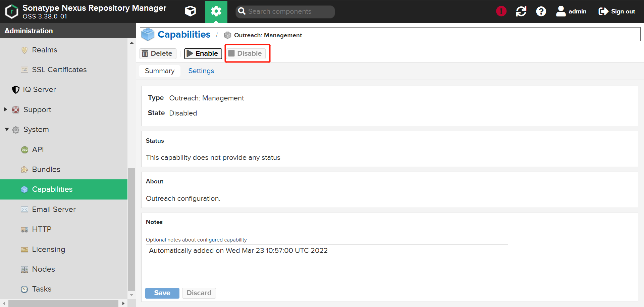Click the Support lifebuoy icon
Viewport: 644px width, 307px height.
tap(16, 110)
